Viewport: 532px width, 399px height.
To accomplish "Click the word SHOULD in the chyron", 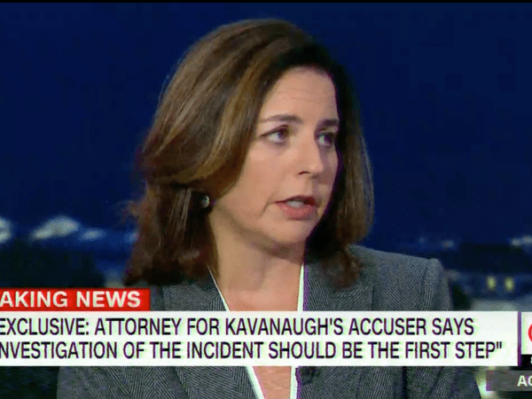I will [x=302, y=350].
